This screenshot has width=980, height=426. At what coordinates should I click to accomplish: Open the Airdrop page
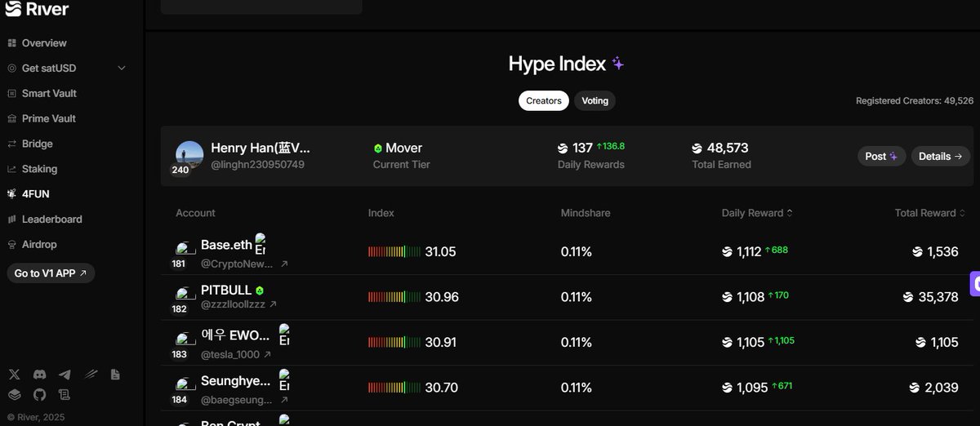(39, 245)
